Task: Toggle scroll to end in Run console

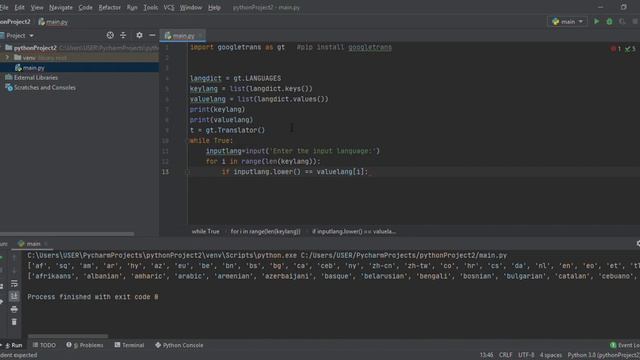Action: tap(14, 296)
